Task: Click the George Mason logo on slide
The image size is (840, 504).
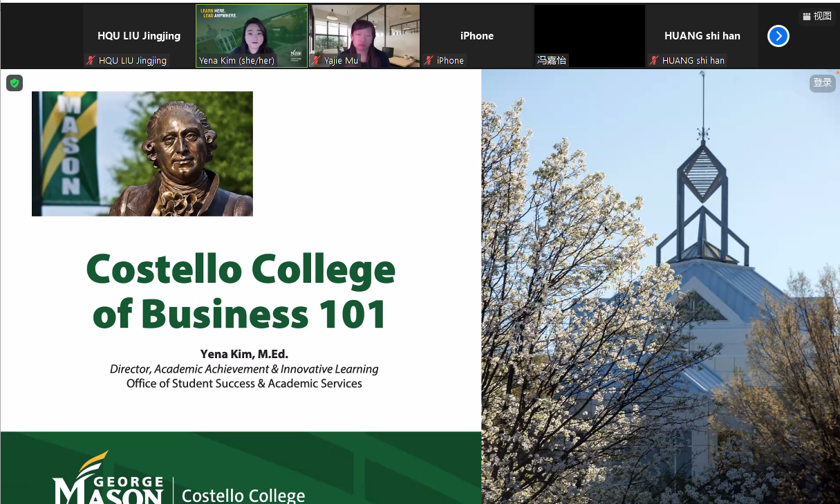Action: tap(109, 478)
